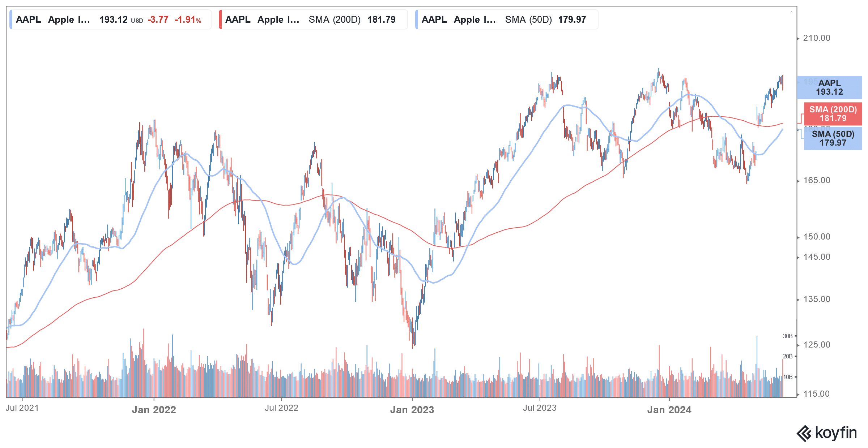Click the Jul 2022 date label
Image resolution: width=868 pixels, height=448 pixels.
281,408
